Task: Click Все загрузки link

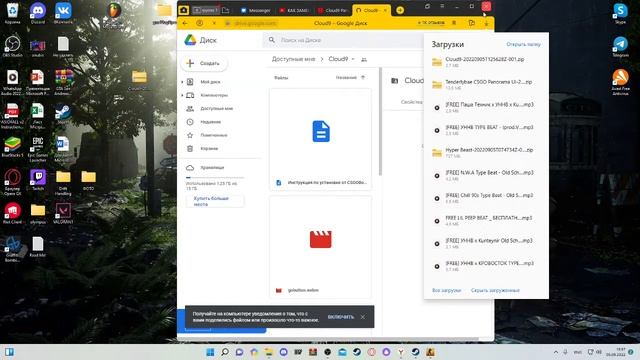Action: pos(446,290)
